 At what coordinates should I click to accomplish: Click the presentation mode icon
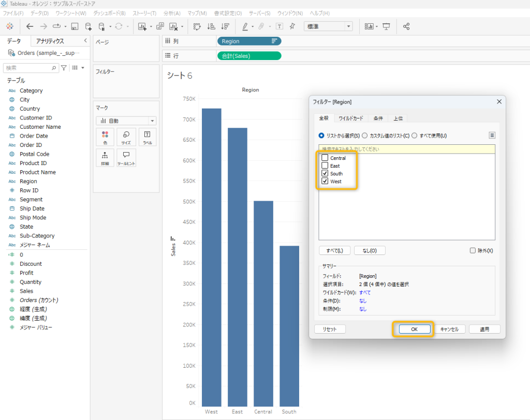click(x=386, y=26)
